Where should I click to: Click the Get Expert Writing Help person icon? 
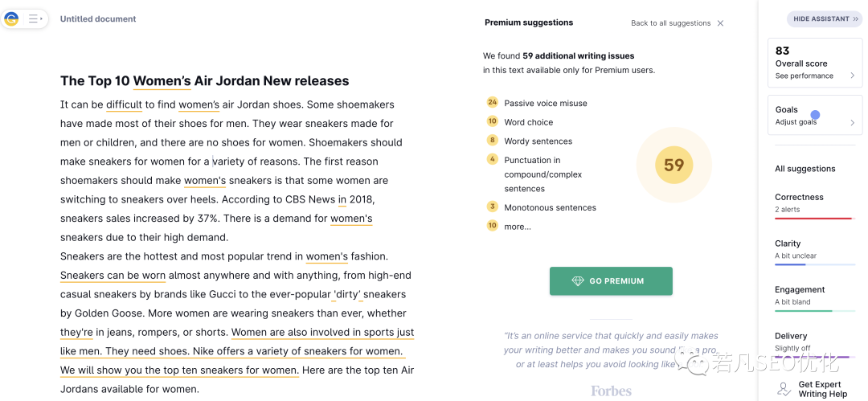784,389
